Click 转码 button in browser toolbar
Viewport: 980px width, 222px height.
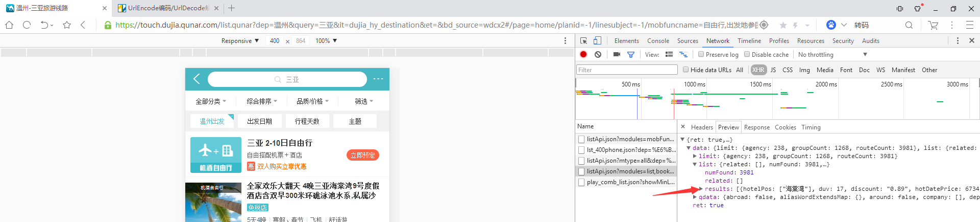(x=862, y=25)
